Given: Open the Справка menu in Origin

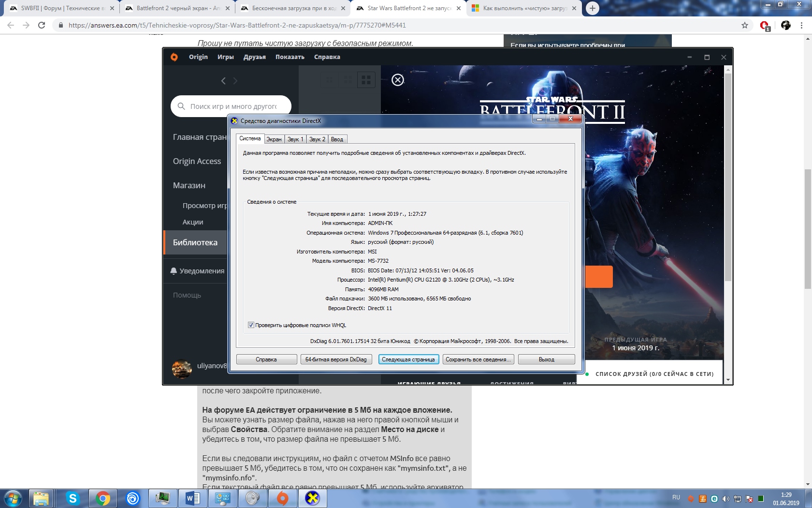Looking at the screenshot, I should [x=327, y=57].
